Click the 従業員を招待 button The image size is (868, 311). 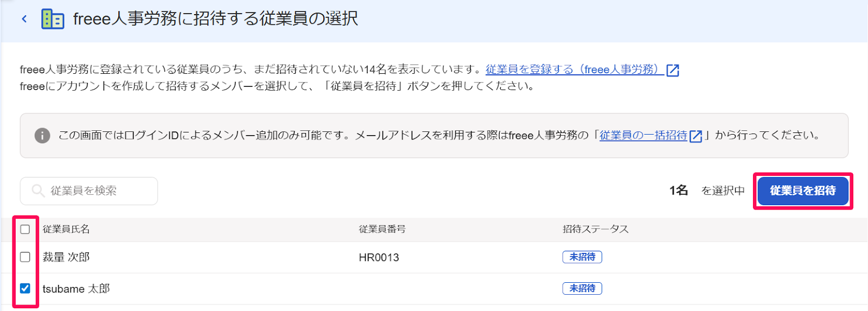[803, 191]
